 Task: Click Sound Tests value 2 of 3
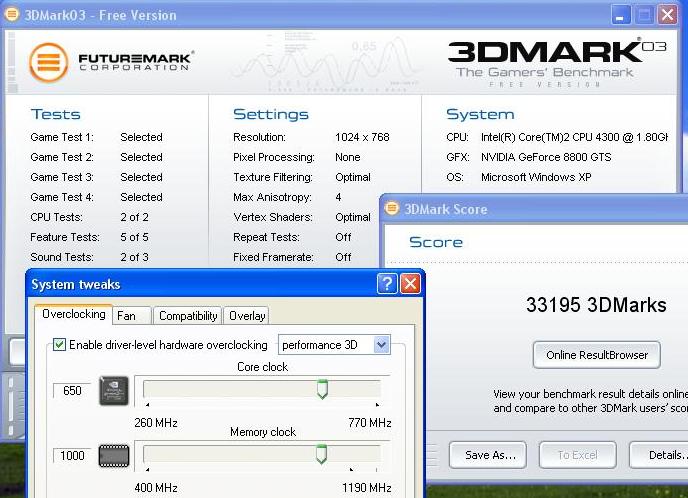pyautogui.click(x=134, y=257)
